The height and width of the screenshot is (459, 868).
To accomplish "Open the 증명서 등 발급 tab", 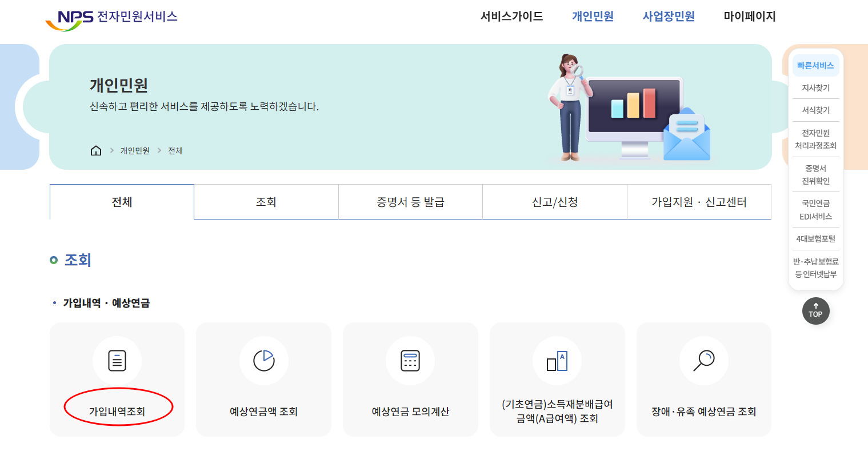I will [x=410, y=201].
